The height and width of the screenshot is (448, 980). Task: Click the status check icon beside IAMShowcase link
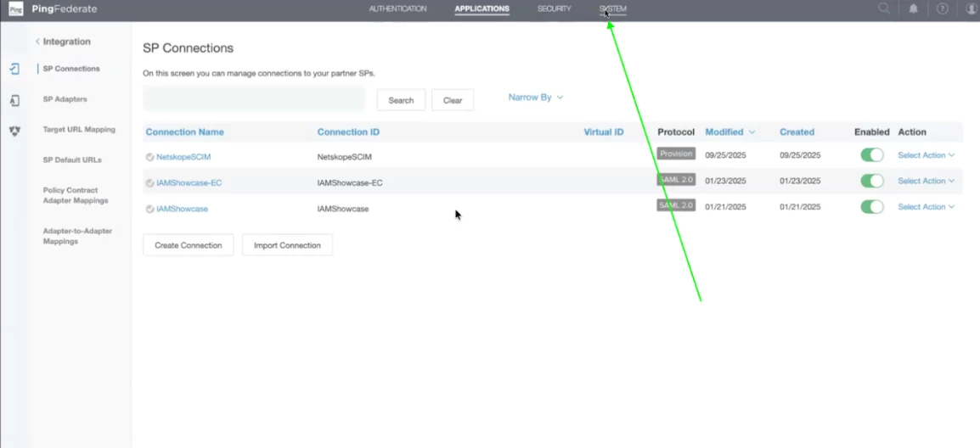(x=150, y=209)
